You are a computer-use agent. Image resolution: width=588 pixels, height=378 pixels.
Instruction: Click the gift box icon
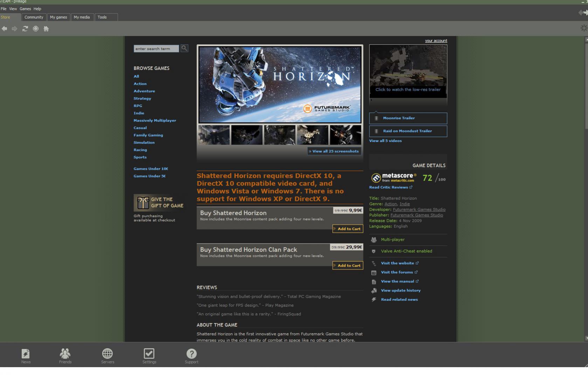pyautogui.click(x=143, y=203)
